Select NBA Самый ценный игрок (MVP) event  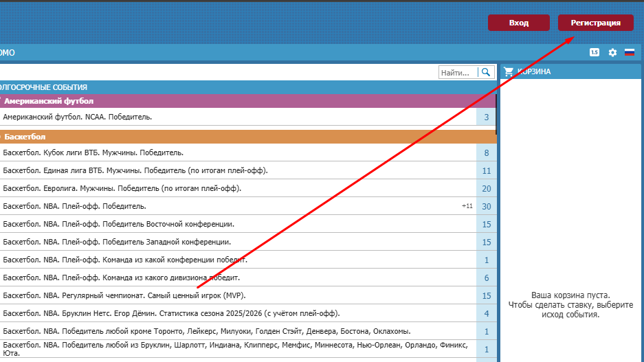[124, 295]
